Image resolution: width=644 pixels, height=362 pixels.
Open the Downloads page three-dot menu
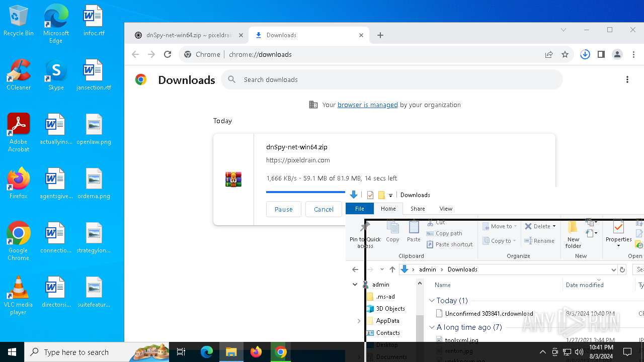pos(627,79)
